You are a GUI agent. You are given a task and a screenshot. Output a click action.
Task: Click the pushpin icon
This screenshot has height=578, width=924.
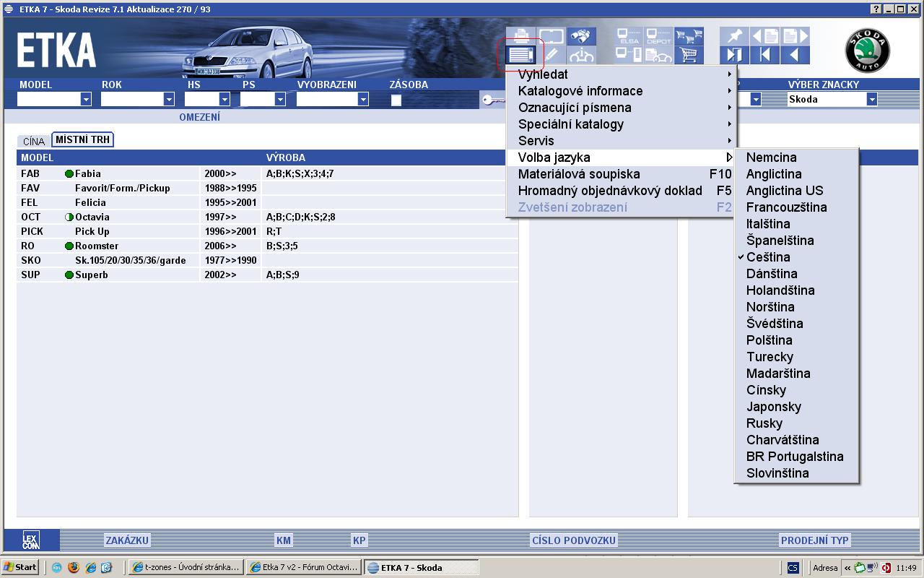(x=734, y=36)
